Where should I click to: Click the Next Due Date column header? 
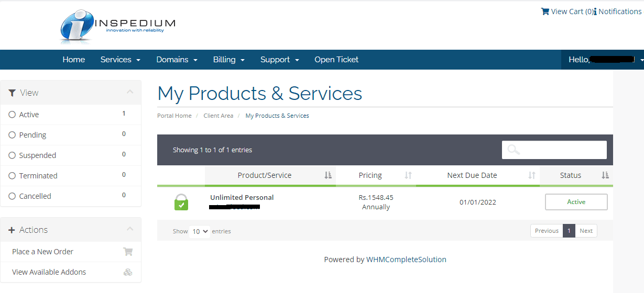(478, 175)
